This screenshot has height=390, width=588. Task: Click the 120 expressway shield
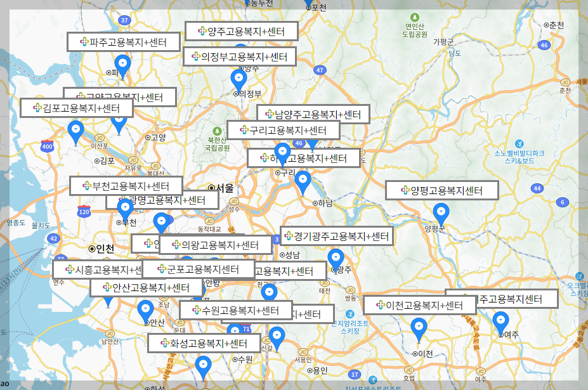point(84,212)
